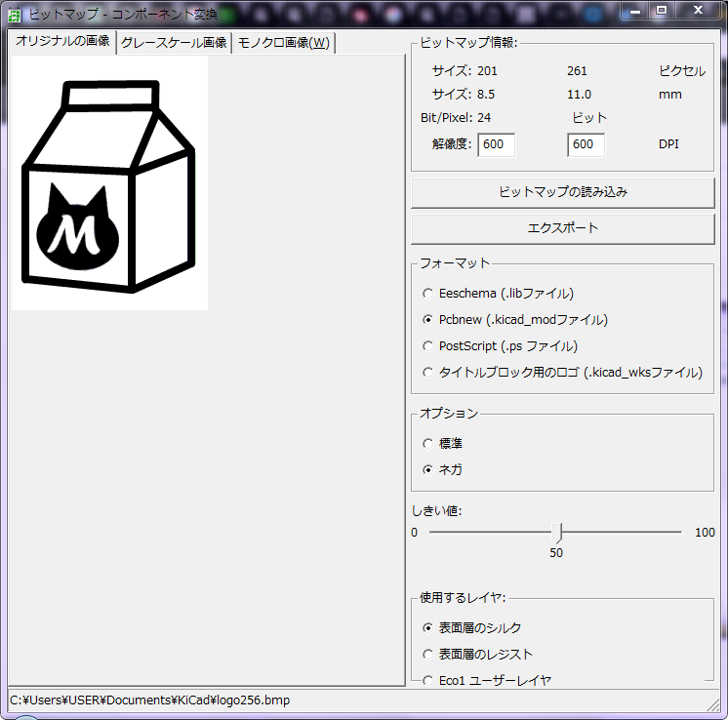Click the mm height value 11.0

point(579,95)
